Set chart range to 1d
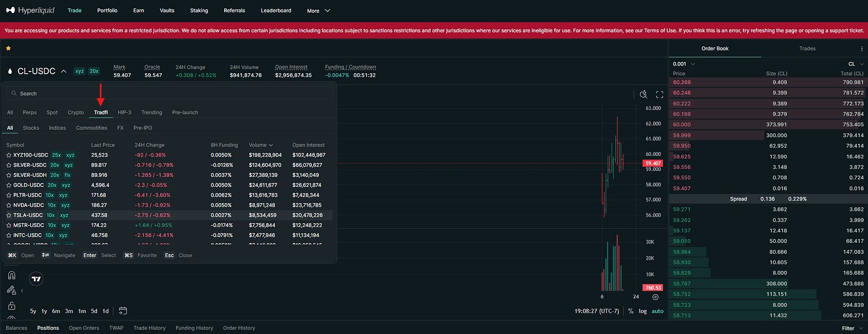The image size is (868, 334). (106, 311)
